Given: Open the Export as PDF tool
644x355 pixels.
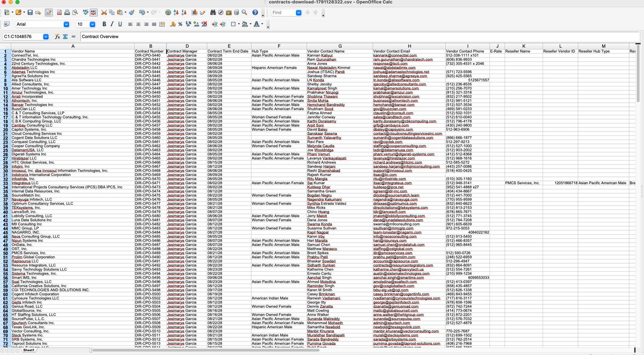Looking at the screenshot, I should 58,12.
